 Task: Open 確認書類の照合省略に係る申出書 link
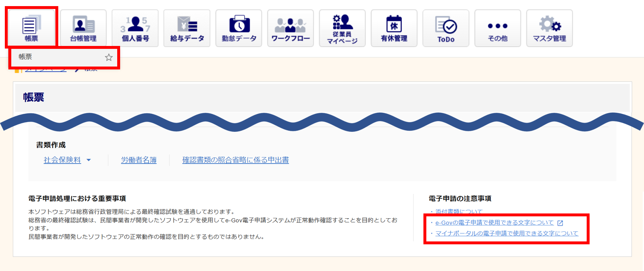coord(235,160)
